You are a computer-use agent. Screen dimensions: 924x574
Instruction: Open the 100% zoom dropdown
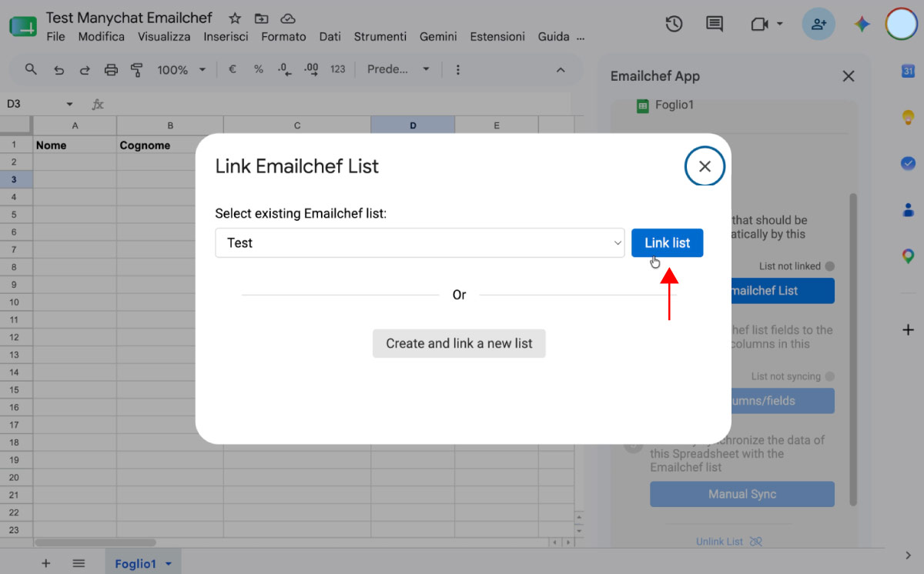point(182,69)
